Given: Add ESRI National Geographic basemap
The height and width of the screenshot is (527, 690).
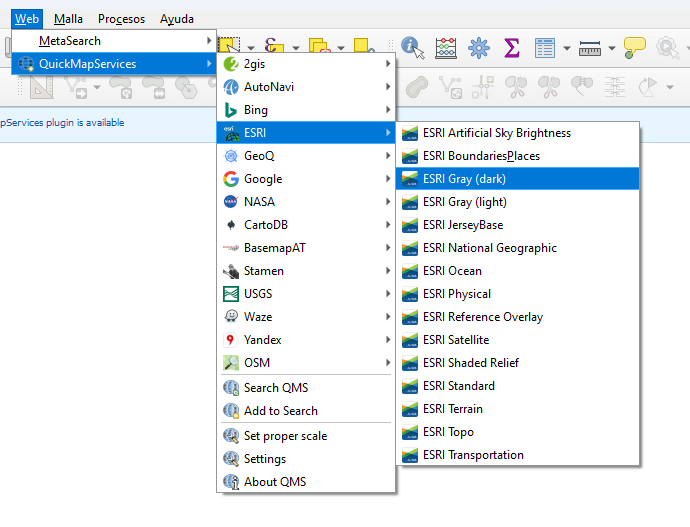Looking at the screenshot, I should click(518, 248).
